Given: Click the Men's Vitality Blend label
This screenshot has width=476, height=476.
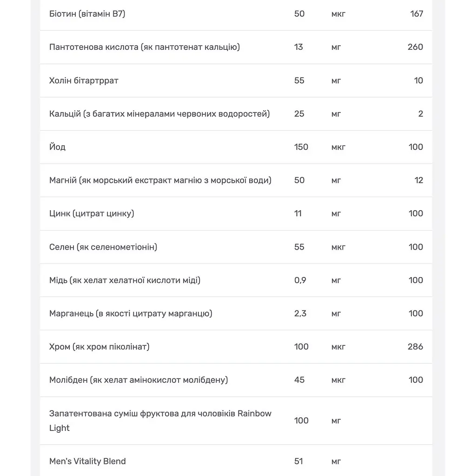Looking at the screenshot, I should coord(87,461).
